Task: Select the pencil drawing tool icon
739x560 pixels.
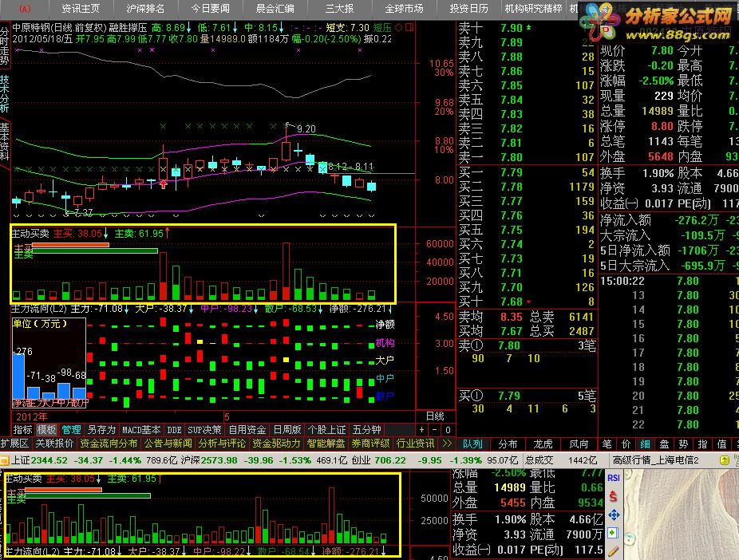Action: click(613, 550)
